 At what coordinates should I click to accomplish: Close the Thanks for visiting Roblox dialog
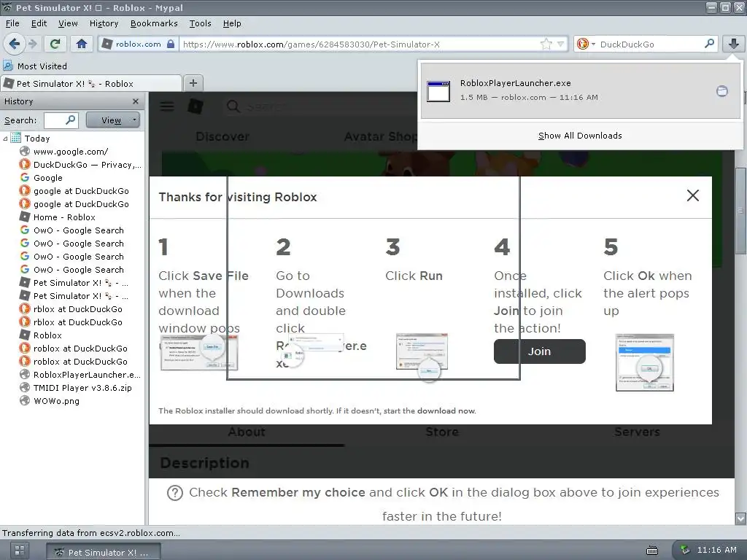point(693,195)
